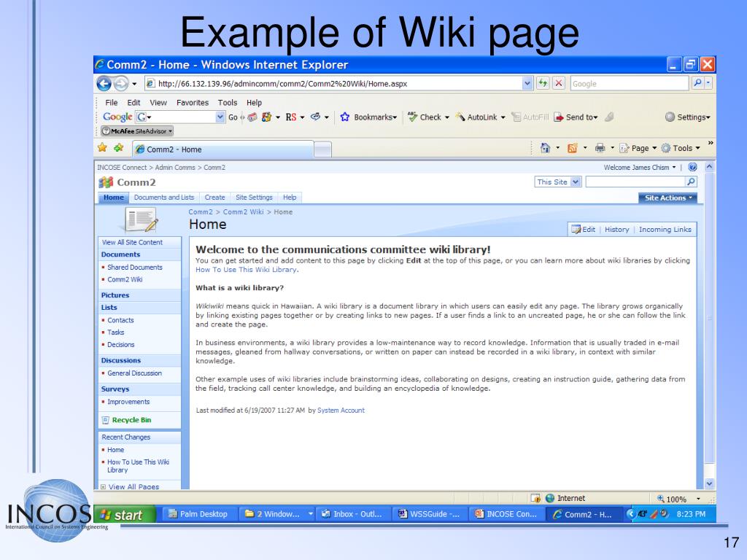The height and width of the screenshot is (560, 747).
Task: Click the Recycle Bin icon in sidebar
Action: coord(106,420)
